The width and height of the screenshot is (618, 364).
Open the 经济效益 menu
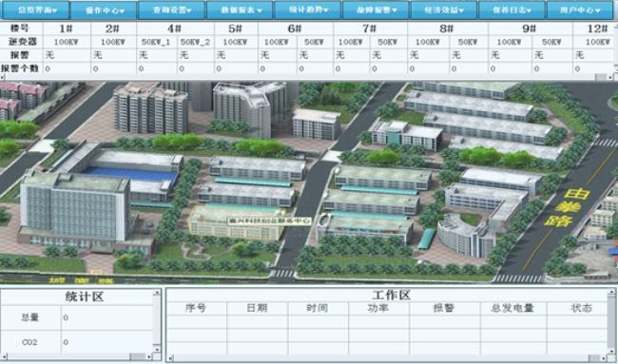point(444,10)
